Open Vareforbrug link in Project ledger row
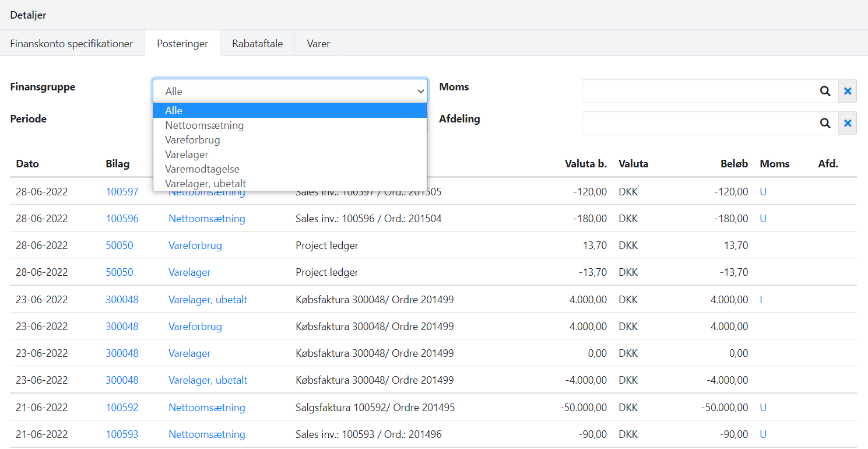The width and height of the screenshot is (868, 449). pyautogui.click(x=195, y=245)
